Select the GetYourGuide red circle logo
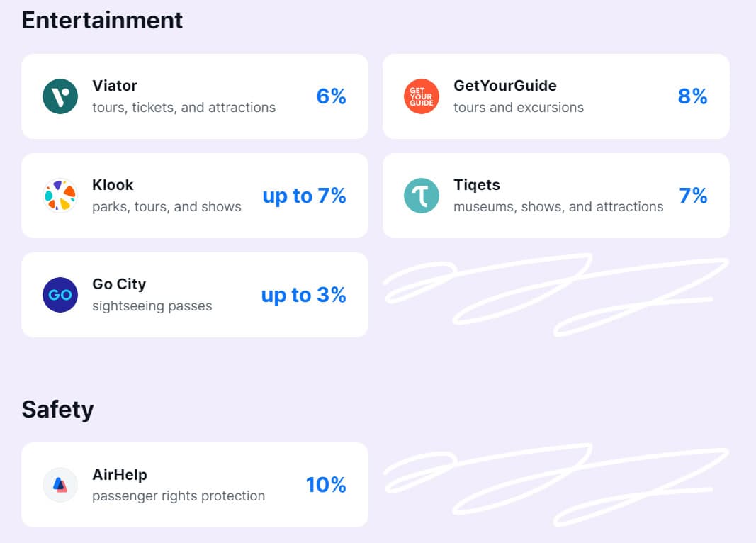756x543 pixels. pos(422,96)
